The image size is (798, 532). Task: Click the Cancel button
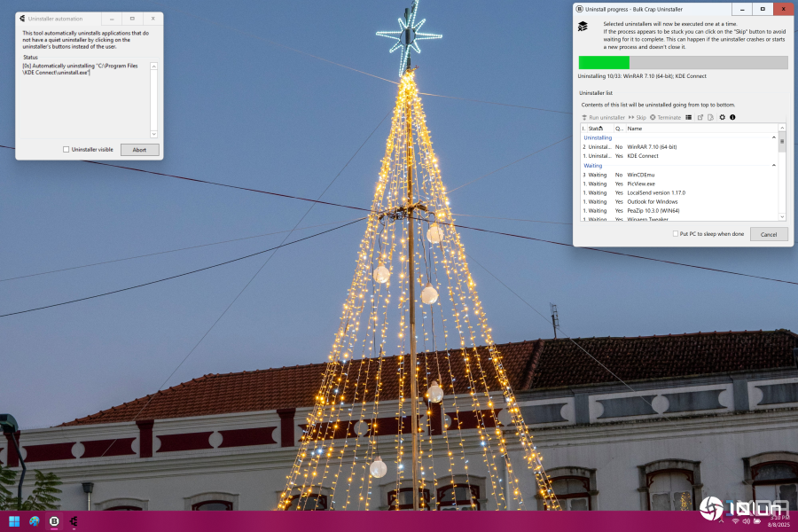tap(768, 234)
